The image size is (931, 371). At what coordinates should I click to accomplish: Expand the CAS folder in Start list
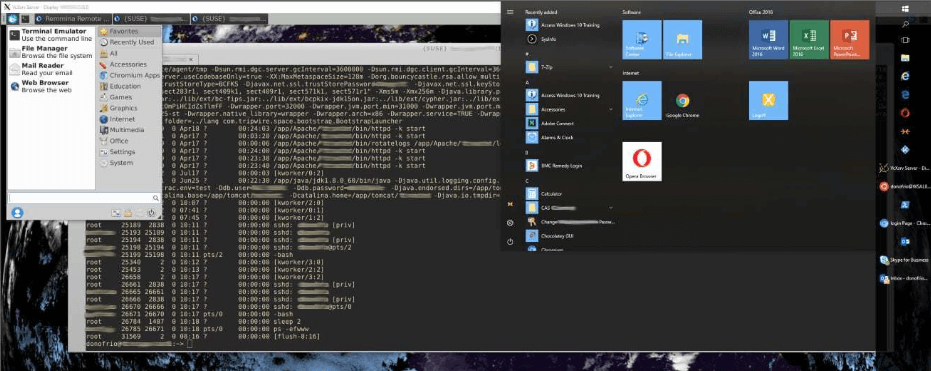(569, 208)
